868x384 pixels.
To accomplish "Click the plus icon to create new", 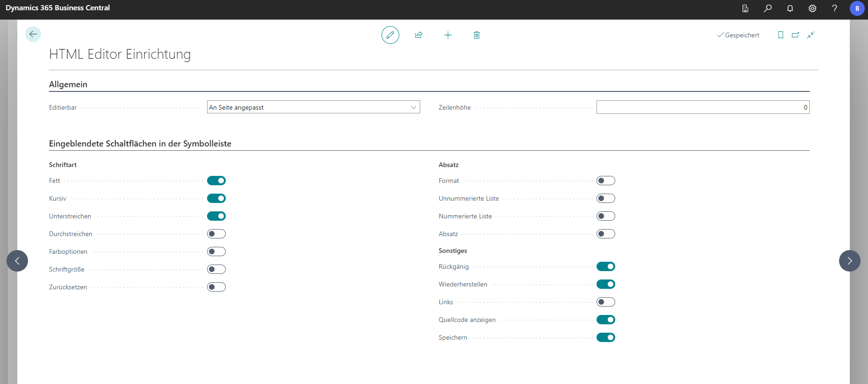I will click(x=448, y=35).
